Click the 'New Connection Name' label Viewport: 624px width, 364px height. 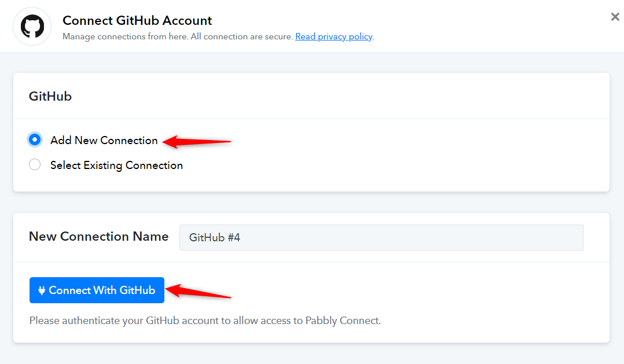[x=98, y=236]
